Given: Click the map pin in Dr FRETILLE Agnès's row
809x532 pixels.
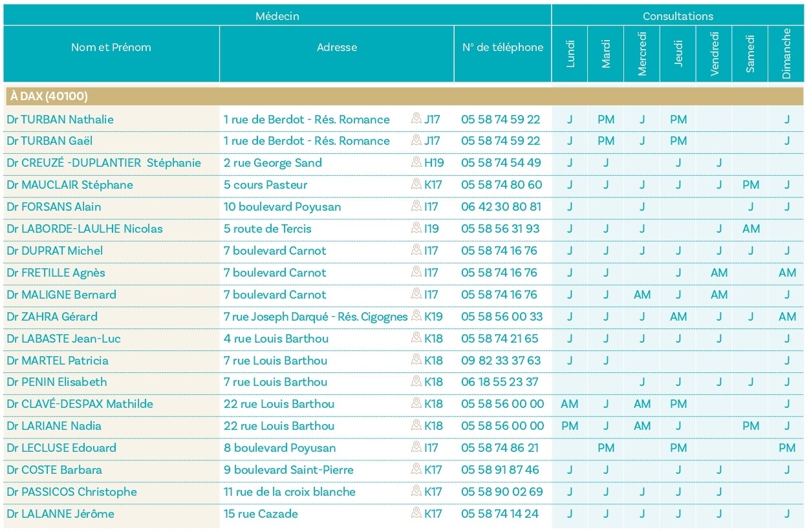Looking at the screenshot, I should pyautogui.click(x=416, y=271).
